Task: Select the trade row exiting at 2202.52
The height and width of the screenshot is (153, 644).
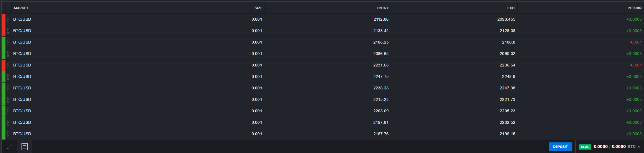Action: coord(323,122)
